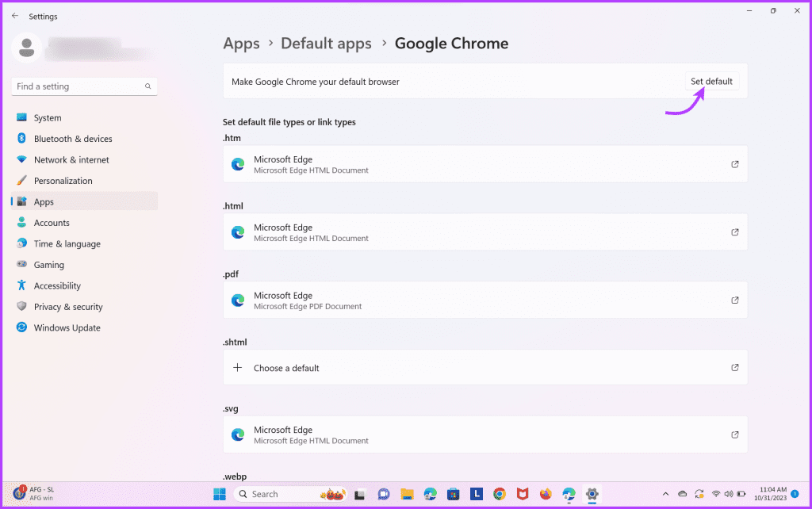Open the blue L app on taskbar
This screenshot has height=509, width=812.
point(477,494)
